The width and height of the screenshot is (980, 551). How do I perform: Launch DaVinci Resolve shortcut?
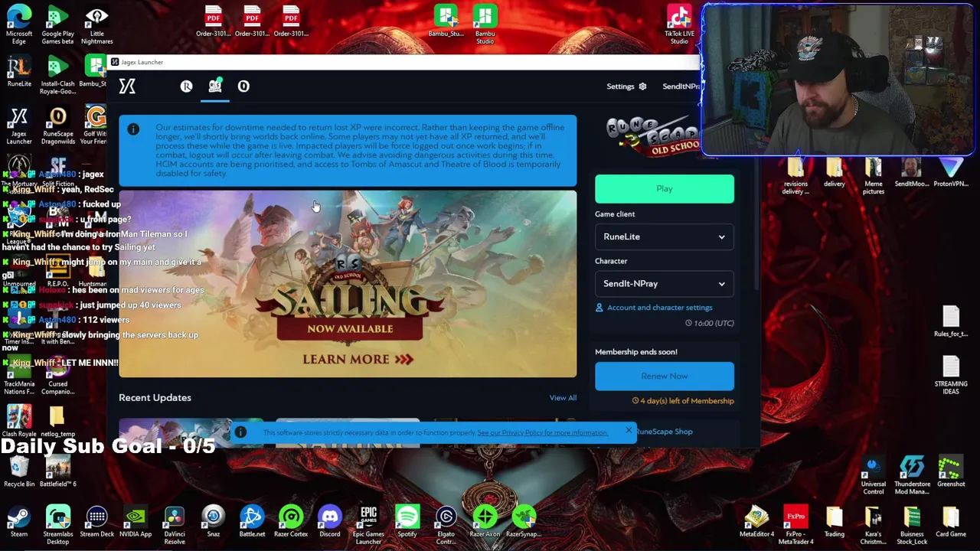175,523
